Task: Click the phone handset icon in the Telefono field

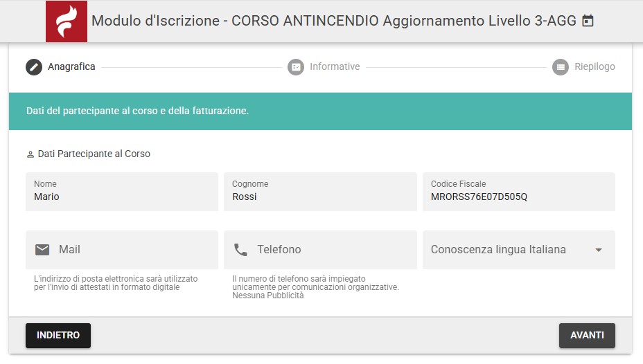Action: pyautogui.click(x=240, y=250)
